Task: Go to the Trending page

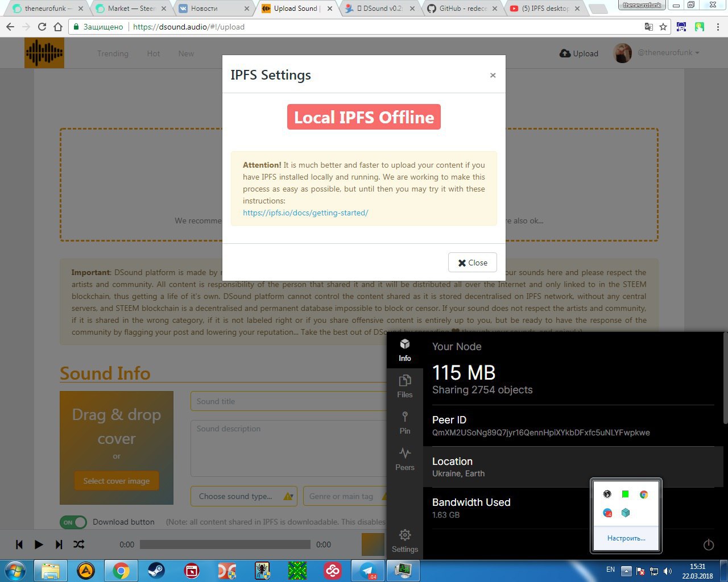Action: click(113, 53)
